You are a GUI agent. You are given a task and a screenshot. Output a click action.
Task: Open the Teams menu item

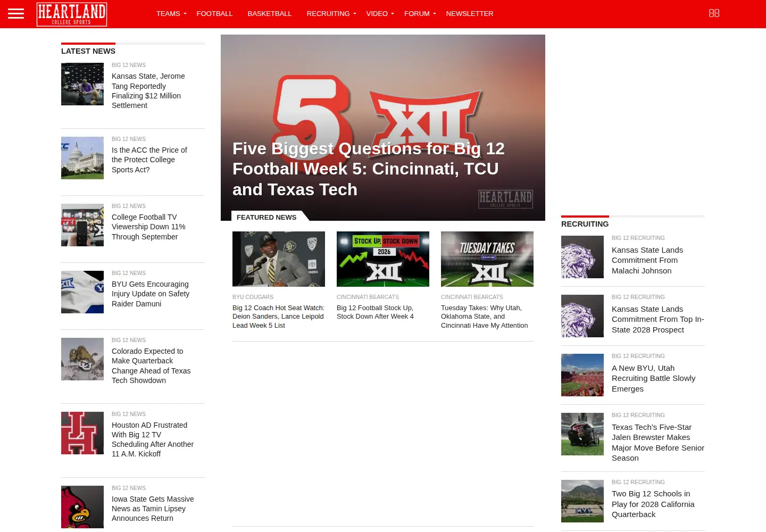coord(168,14)
